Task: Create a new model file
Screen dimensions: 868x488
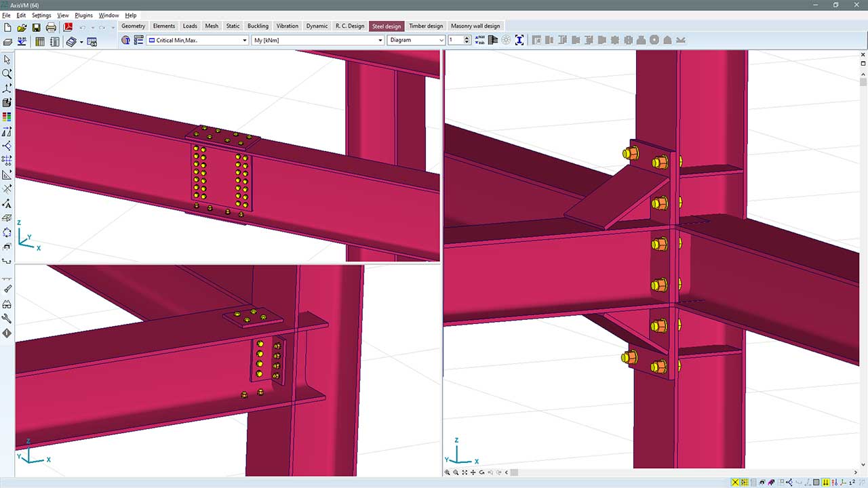Action: pos(7,28)
